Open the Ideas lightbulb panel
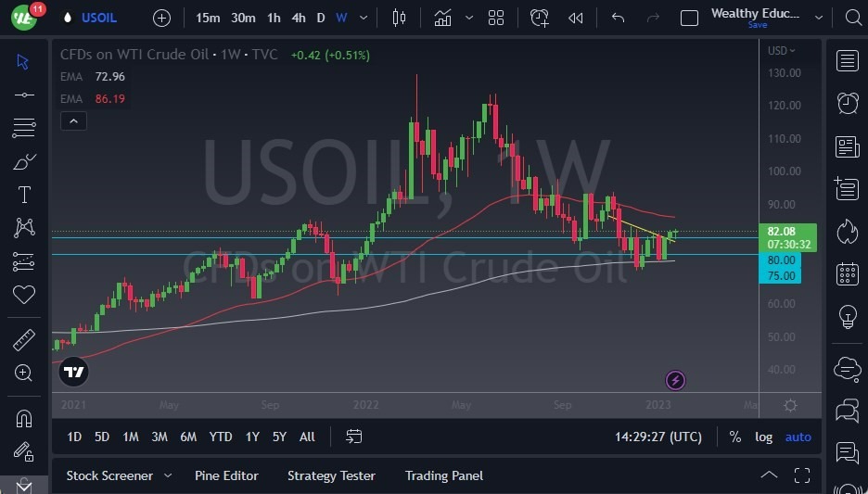868x494 pixels. pyautogui.click(x=848, y=317)
